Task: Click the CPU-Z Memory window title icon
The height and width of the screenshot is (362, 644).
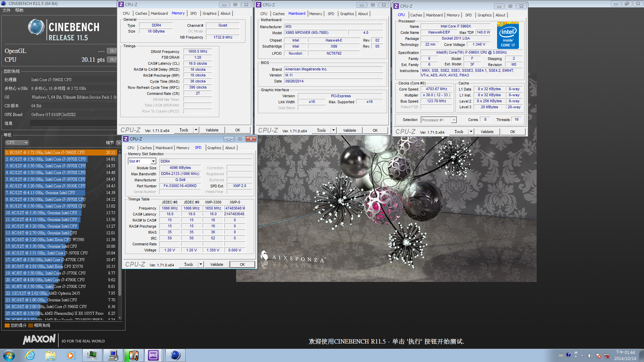Action: (121, 5)
